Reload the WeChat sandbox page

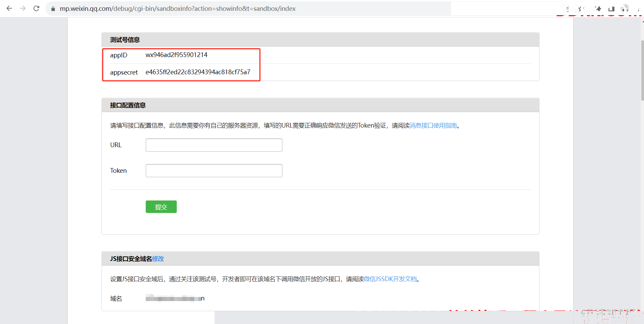click(36, 8)
